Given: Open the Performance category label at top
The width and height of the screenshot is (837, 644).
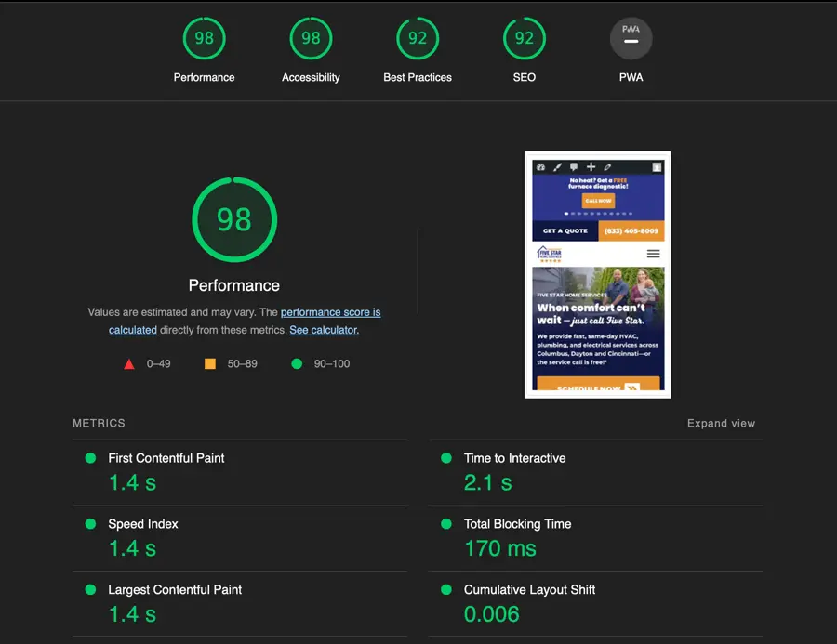Looking at the screenshot, I should coord(204,77).
